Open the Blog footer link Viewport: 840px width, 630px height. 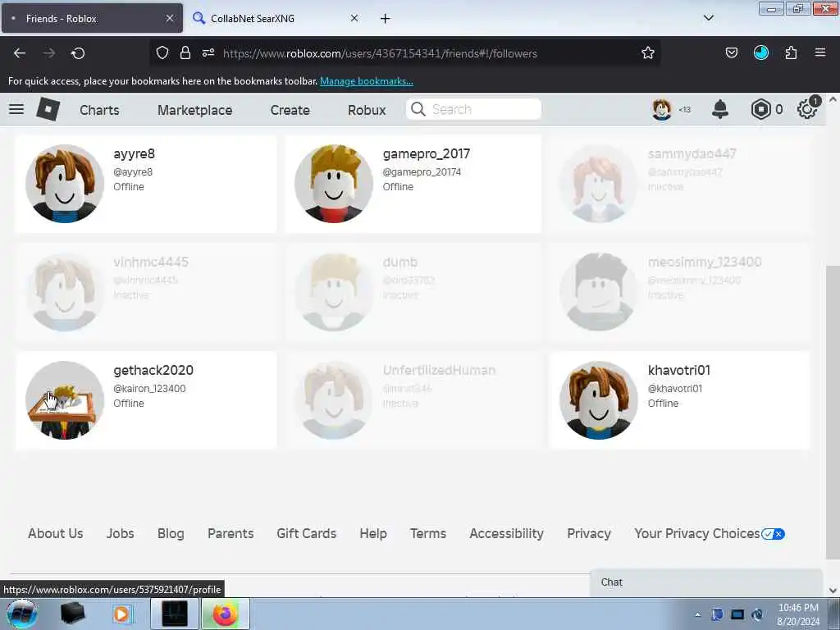(171, 533)
